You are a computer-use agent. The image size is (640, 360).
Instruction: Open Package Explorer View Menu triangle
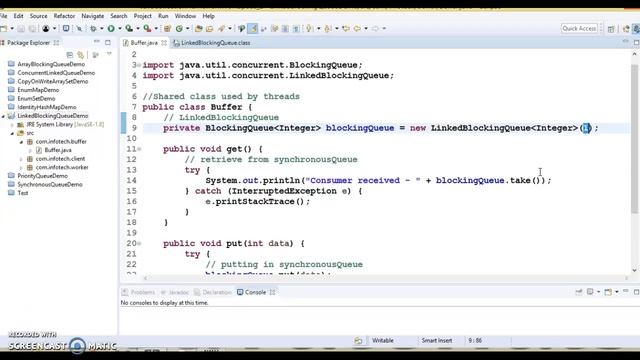109,54
